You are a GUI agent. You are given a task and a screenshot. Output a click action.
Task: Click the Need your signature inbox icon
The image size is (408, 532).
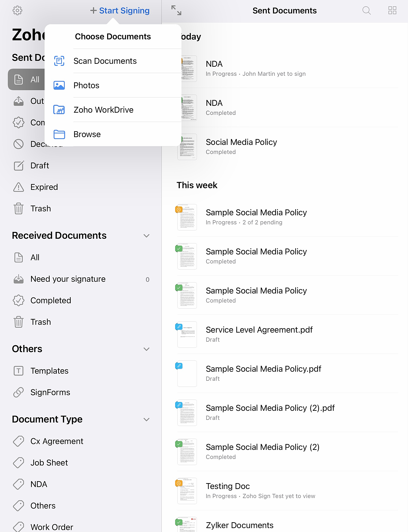(19, 279)
